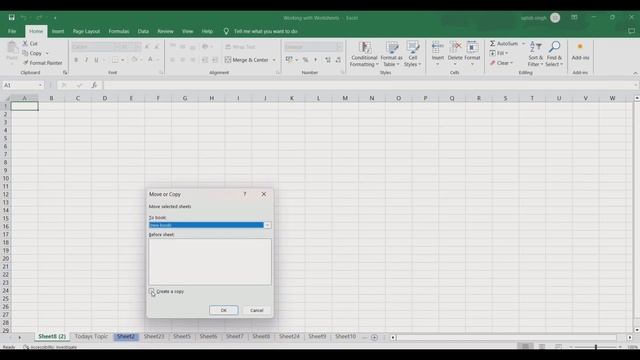
Task: Close the Move or Copy dialog
Action: pyautogui.click(x=264, y=194)
